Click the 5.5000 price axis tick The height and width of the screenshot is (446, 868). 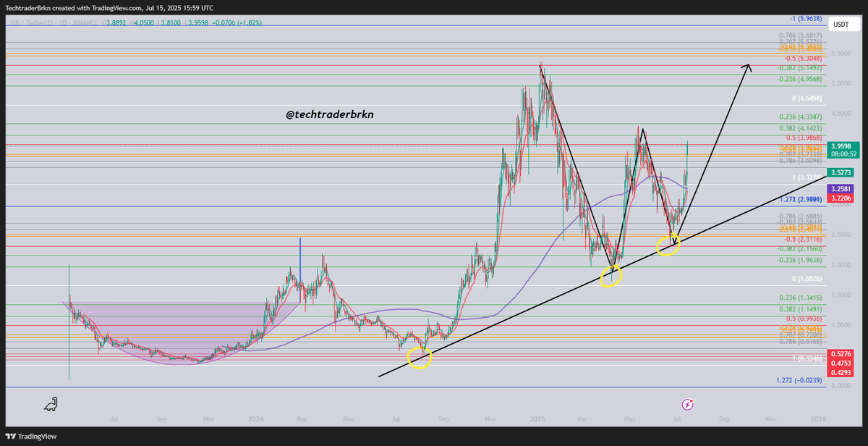click(841, 55)
